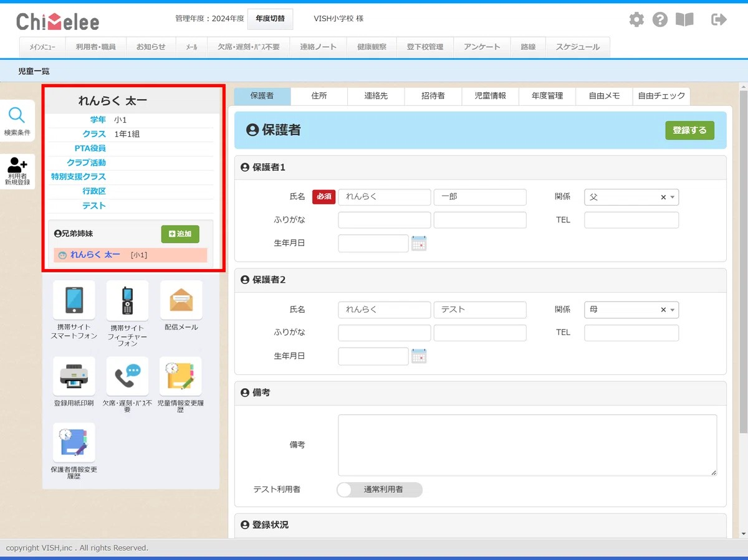This screenshot has height=560, width=748.
Task: Click the logout icon at top right
Action: tap(719, 20)
